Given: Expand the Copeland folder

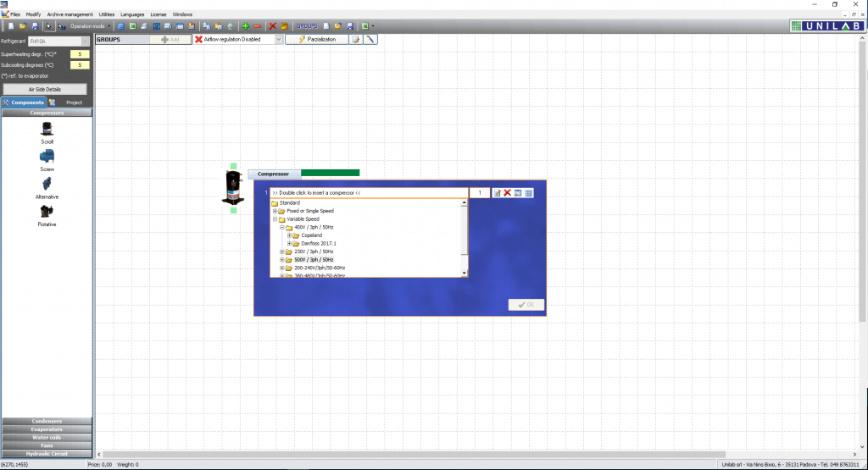Looking at the screenshot, I should 289,235.
